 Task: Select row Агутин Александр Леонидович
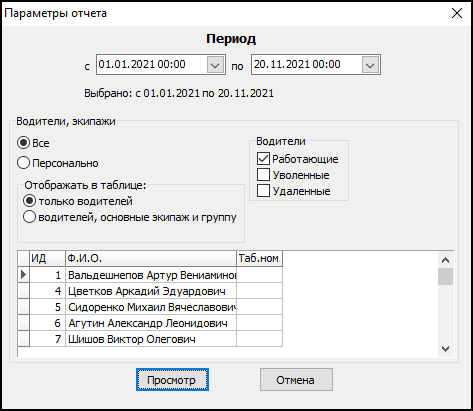point(150,323)
